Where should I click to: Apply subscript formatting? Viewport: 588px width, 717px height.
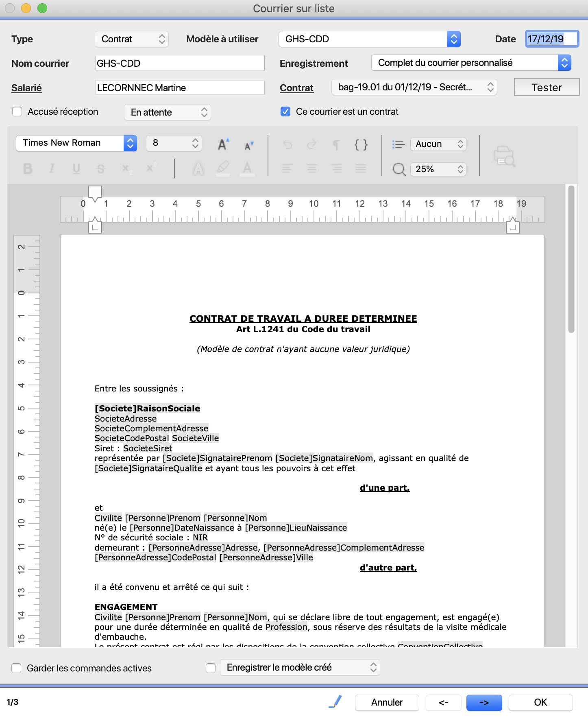(127, 168)
